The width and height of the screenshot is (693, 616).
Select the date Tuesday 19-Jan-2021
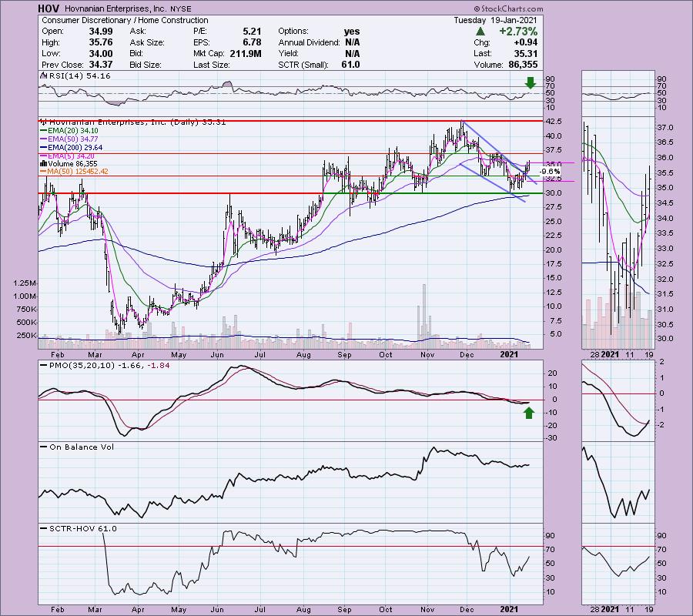point(495,20)
